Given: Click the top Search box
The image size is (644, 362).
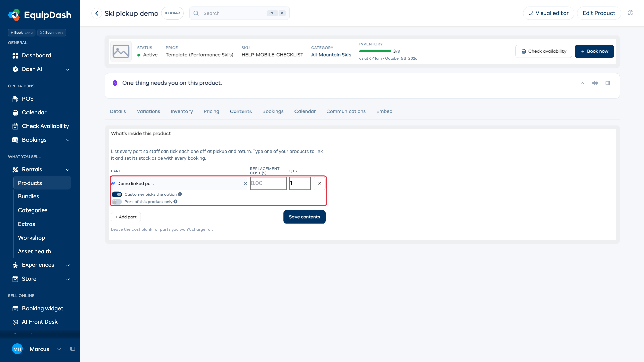Looking at the screenshot, I should (239, 13).
